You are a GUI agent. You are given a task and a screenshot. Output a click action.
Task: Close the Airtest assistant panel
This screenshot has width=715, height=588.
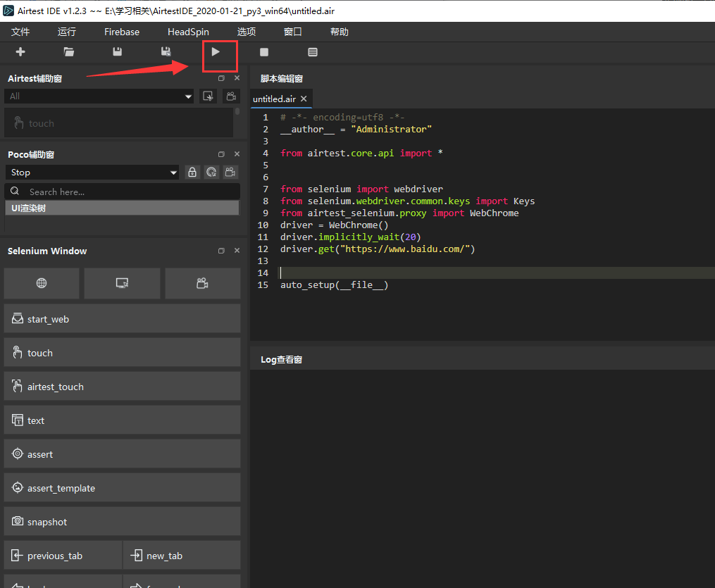[x=237, y=78]
